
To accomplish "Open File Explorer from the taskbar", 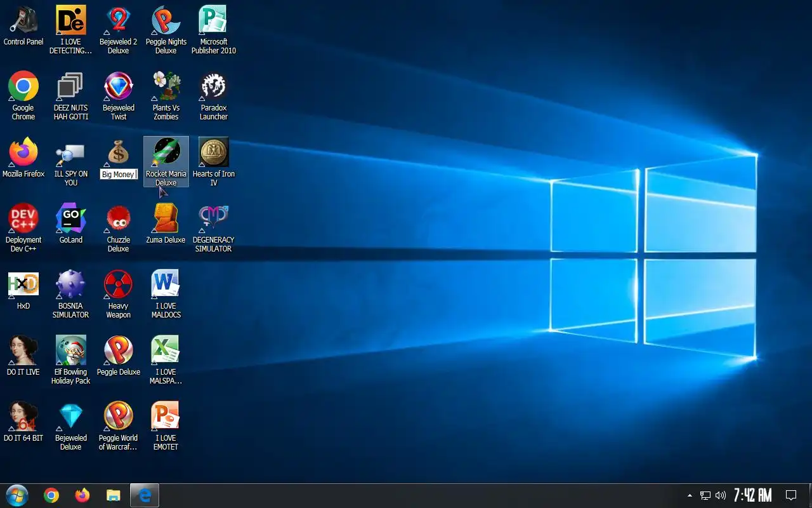I will click(x=114, y=495).
